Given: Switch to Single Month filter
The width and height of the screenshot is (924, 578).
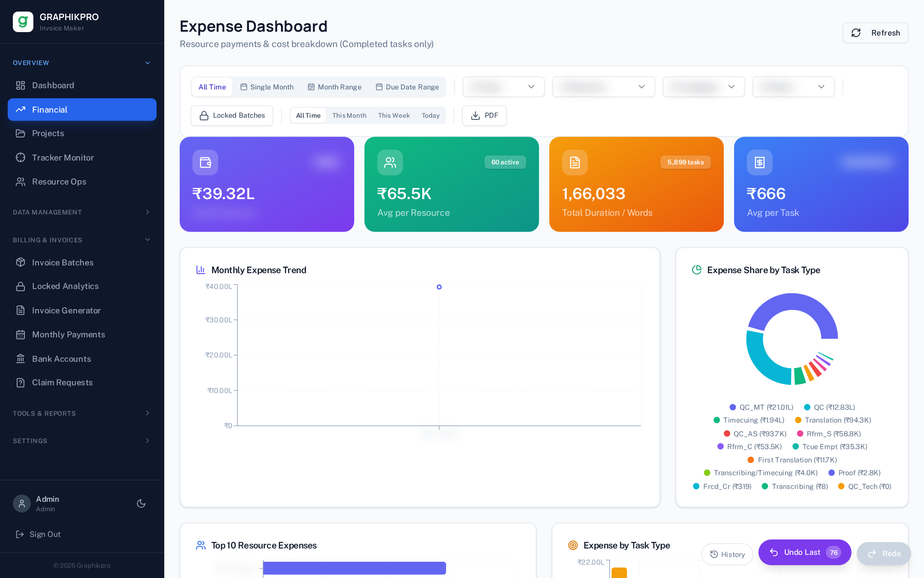Looking at the screenshot, I should tap(267, 87).
